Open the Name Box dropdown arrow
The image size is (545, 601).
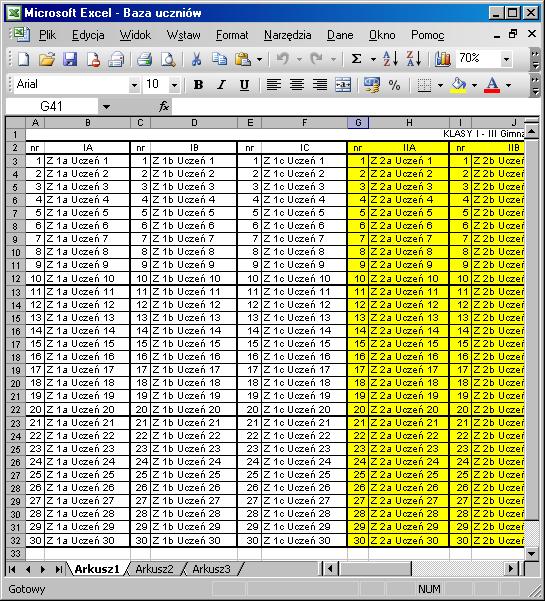(x=106, y=107)
